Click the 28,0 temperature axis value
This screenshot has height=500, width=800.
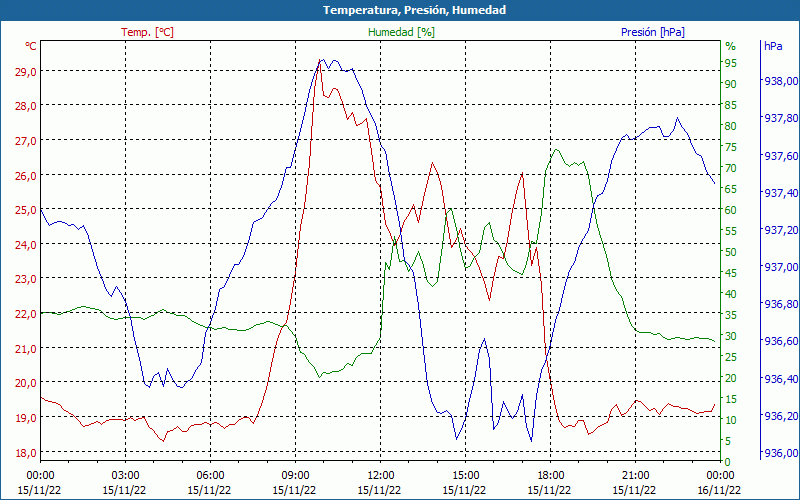pos(26,106)
